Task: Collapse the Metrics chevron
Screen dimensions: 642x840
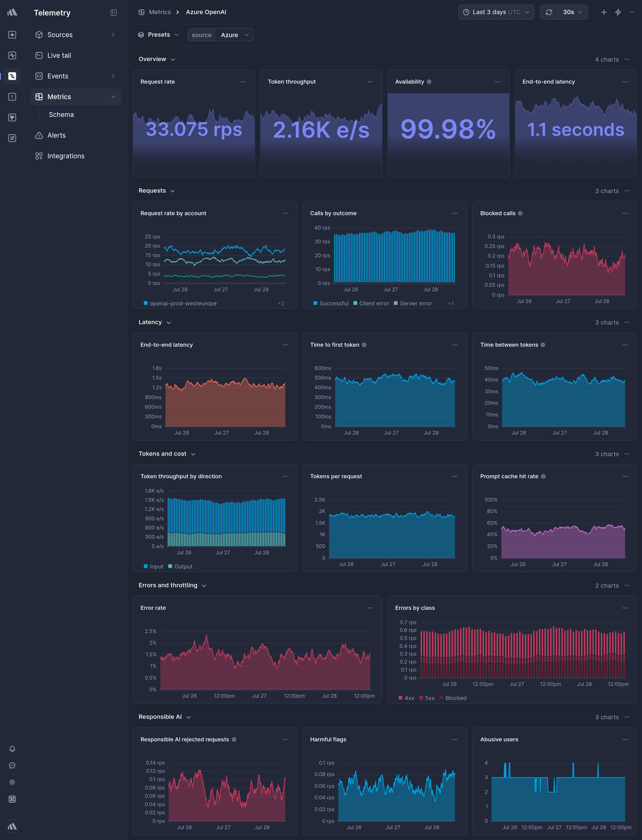Action: (113, 97)
